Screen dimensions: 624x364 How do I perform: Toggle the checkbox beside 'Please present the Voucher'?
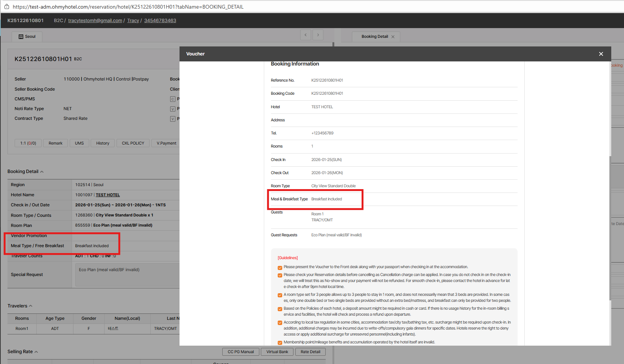point(280,267)
